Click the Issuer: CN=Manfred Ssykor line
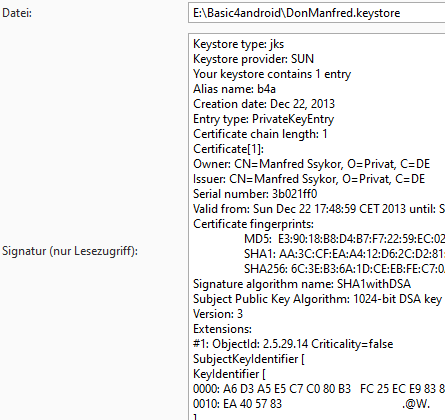The height and width of the screenshot is (420, 445). click(309, 179)
